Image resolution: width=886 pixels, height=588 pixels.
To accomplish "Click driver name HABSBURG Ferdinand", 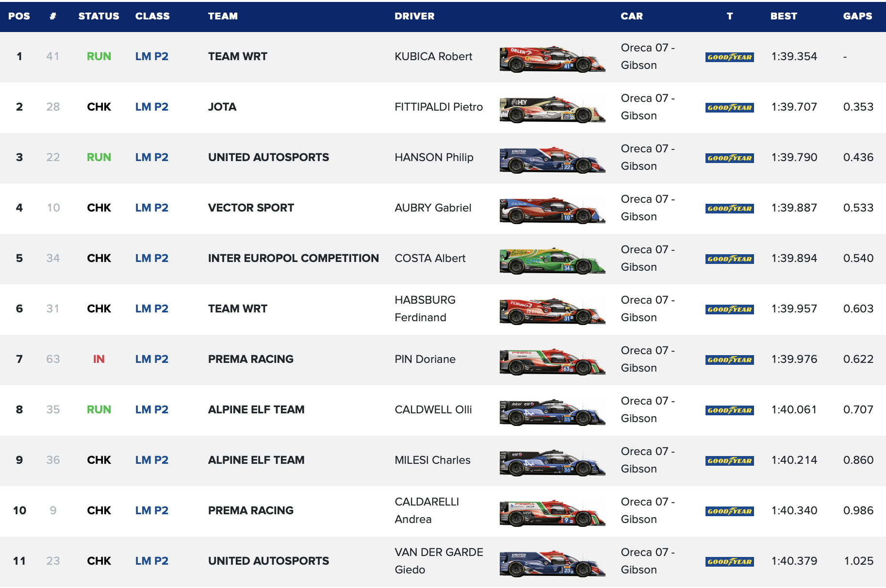I will tap(425, 309).
